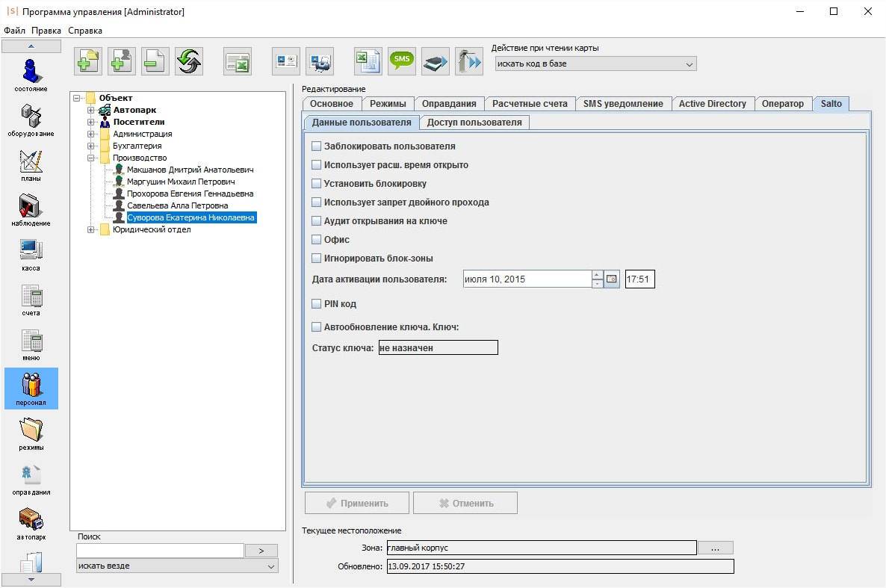
Task: Open the 'Правка' menu
Action: (46, 31)
